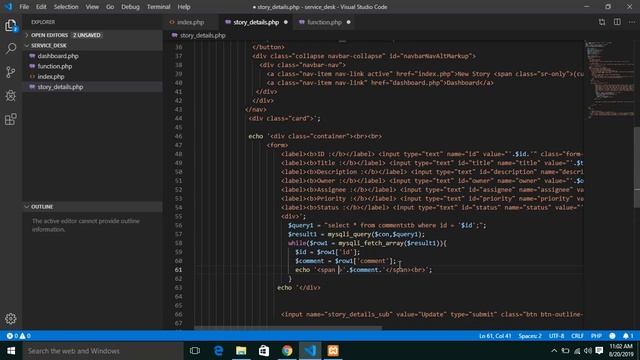
Task: Launch Microsoft Edge from the taskbar
Action: coord(218,351)
